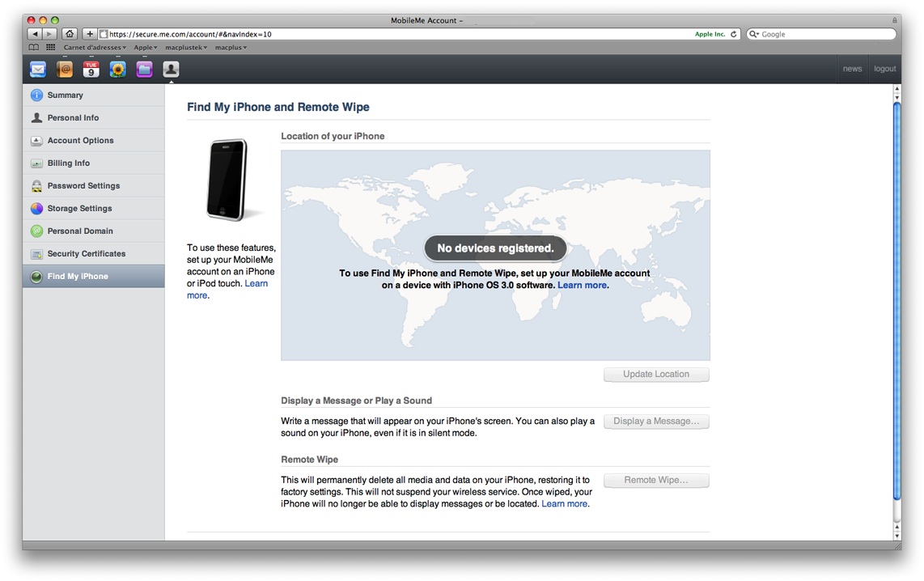The width and height of the screenshot is (924, 581).
Task: Select Billing Info in the sidebar
Action: coord(94,163)
